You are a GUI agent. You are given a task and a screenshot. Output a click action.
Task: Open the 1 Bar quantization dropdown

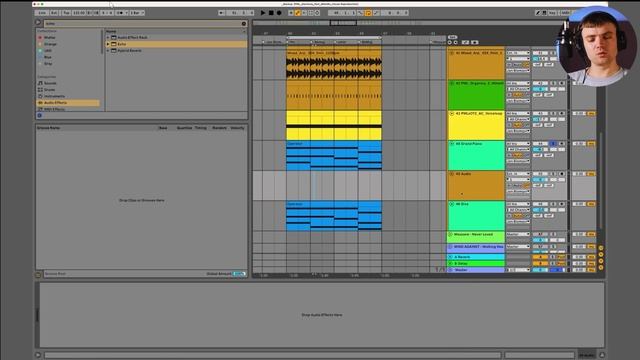[x=137, y=13]
